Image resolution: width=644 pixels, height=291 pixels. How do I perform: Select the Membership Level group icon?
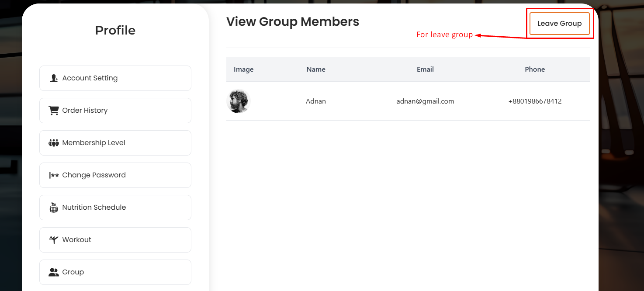(x=53, y=142)
